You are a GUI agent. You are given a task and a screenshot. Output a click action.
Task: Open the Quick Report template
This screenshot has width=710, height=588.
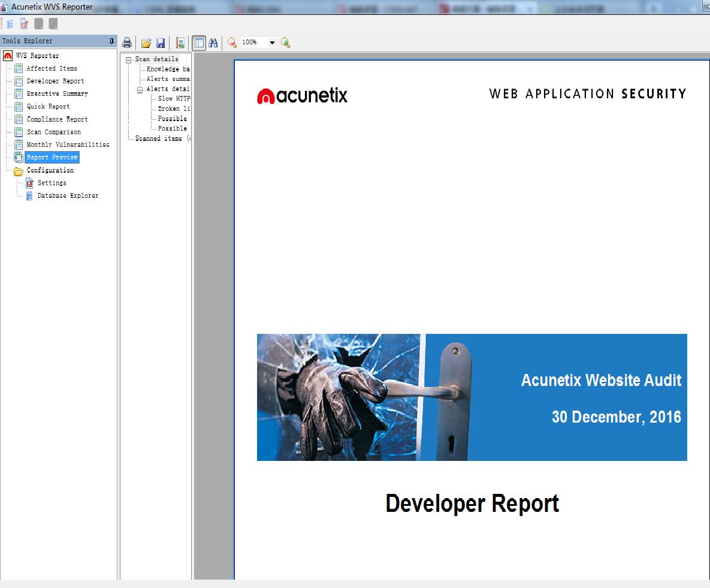[48, 107]
